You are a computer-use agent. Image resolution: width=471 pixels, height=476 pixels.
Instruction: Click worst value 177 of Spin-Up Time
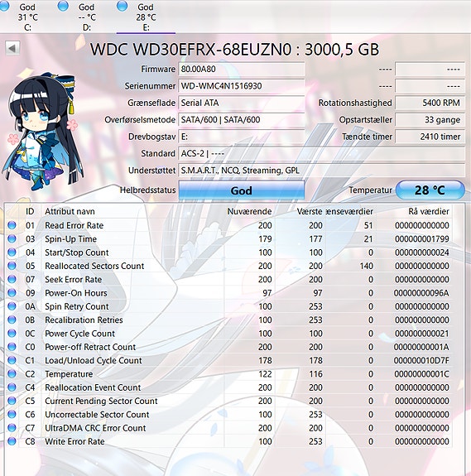(x=315, y=239)
